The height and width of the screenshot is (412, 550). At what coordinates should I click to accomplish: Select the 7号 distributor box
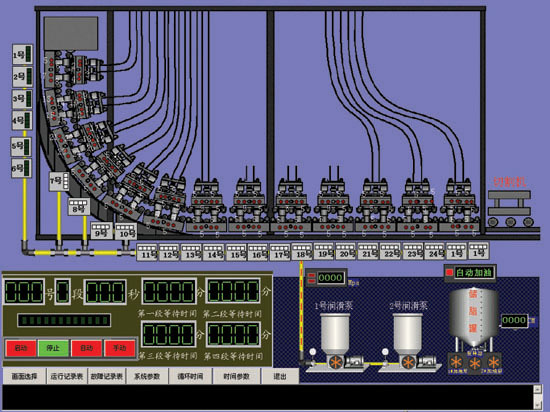[59, 181]
